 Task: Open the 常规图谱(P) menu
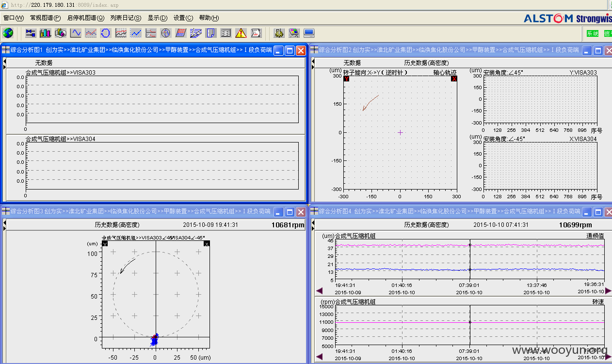pos(46,18)
